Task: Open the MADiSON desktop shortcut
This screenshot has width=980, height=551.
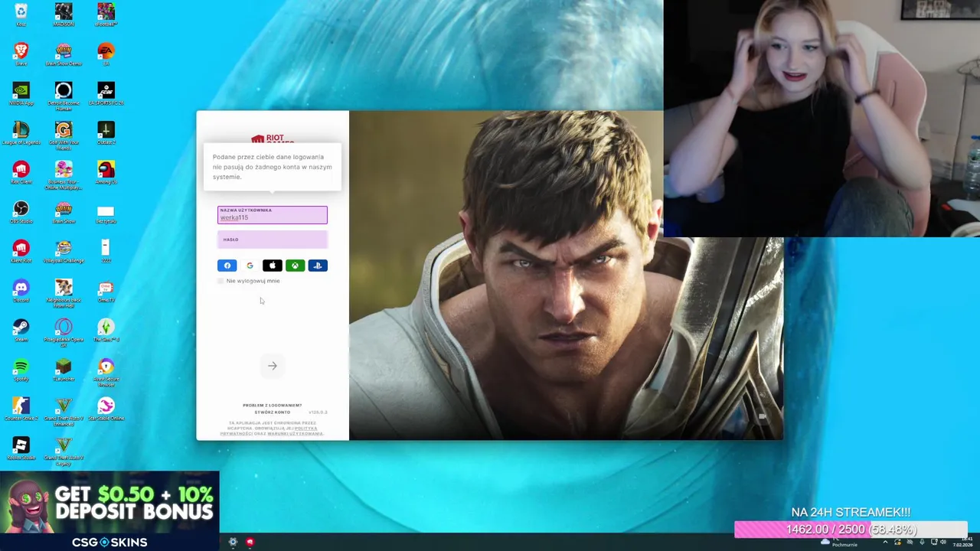Action: (x=64, y=15)
